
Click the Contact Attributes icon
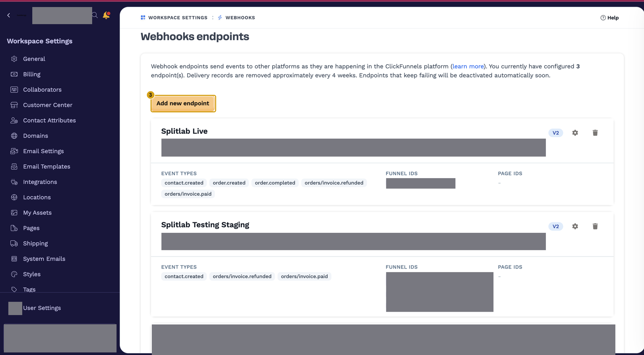coord(14,120)
